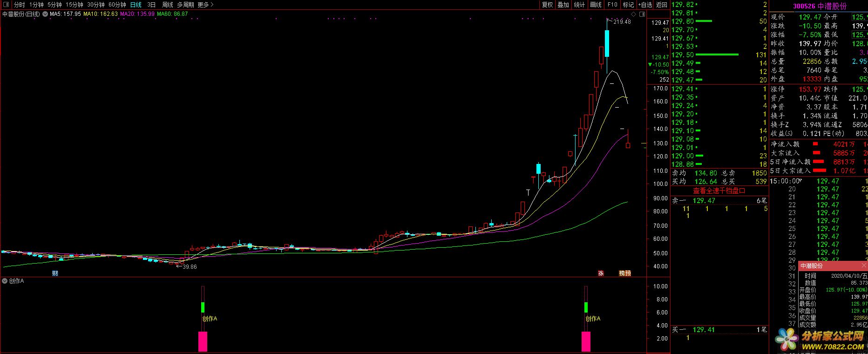The image size is (868, 354).
Task: Click the 净流入额 4021万 row
Action: (x=818, y=144)
